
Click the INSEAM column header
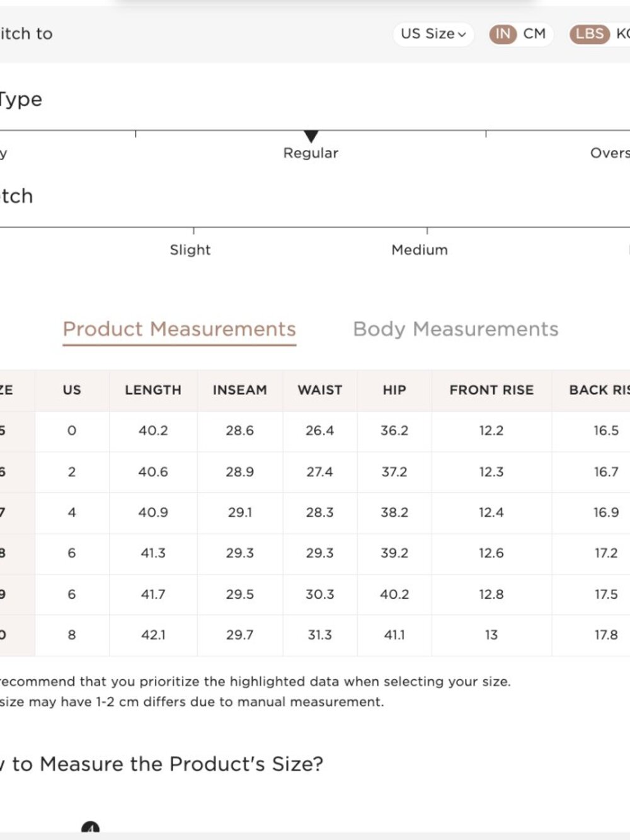point(240,391)
